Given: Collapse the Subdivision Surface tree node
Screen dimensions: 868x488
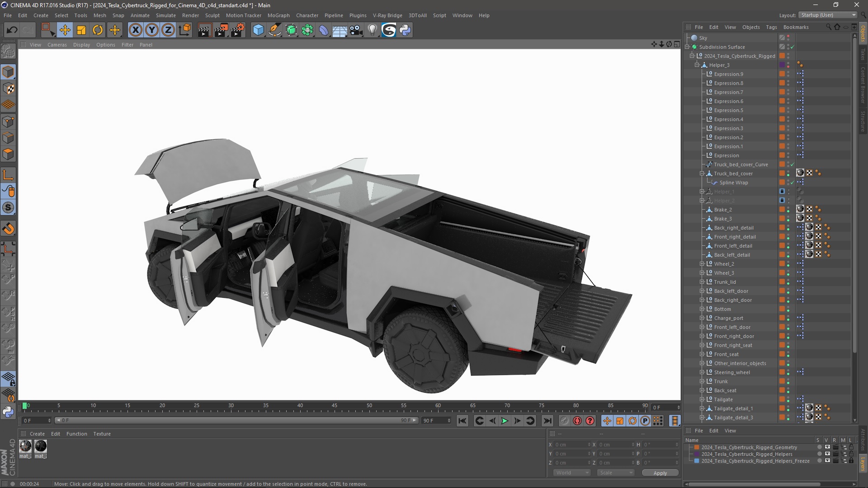Looking at the screenshot, I should [x=688, y=47].
